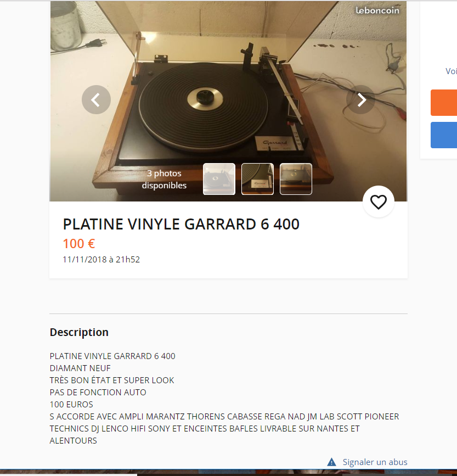Open the second thumbnail showing Garrard label

point(257,179)
